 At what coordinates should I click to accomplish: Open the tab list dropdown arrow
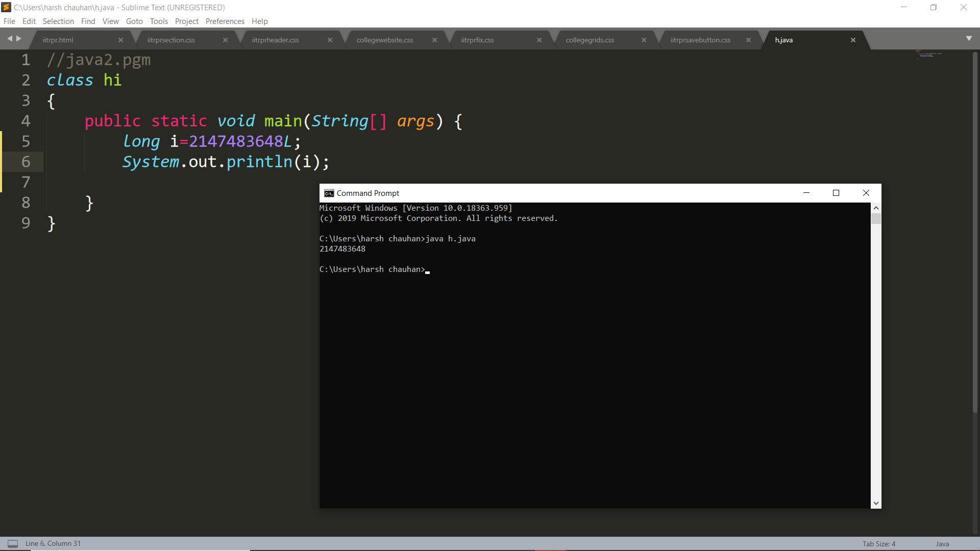tap(969, 39)
